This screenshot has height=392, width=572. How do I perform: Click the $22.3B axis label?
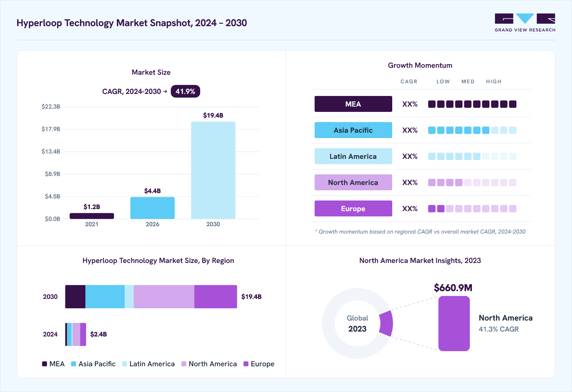tap(51, 107)
